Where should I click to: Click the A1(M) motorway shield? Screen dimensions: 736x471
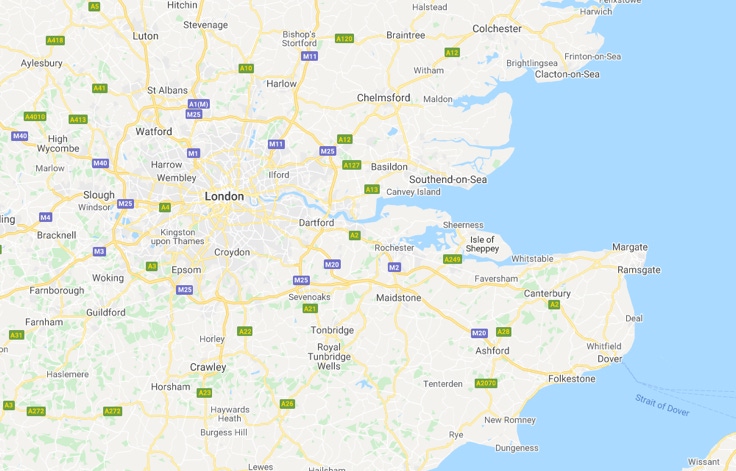point(199,104)
